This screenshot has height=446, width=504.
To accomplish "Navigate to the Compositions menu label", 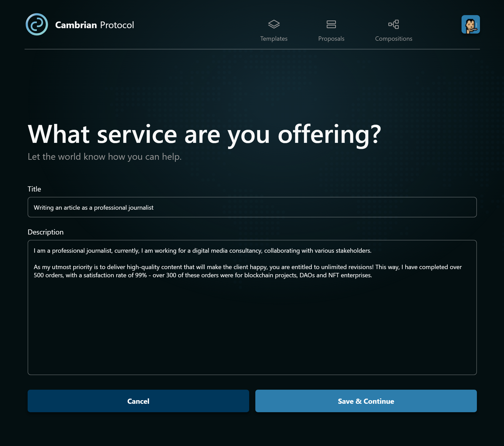I will pyautogui.click(x=393, y=39).
